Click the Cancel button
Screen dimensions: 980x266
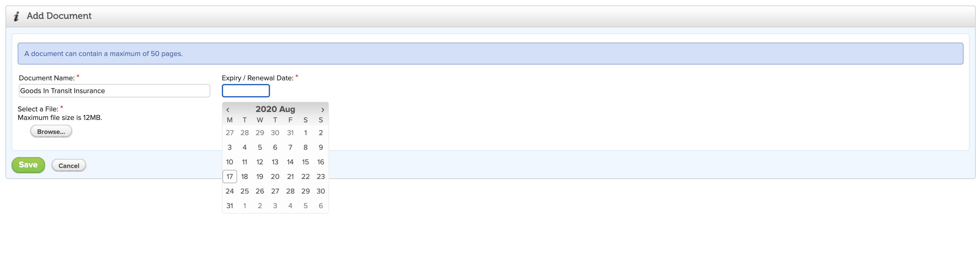coord(69,165)
